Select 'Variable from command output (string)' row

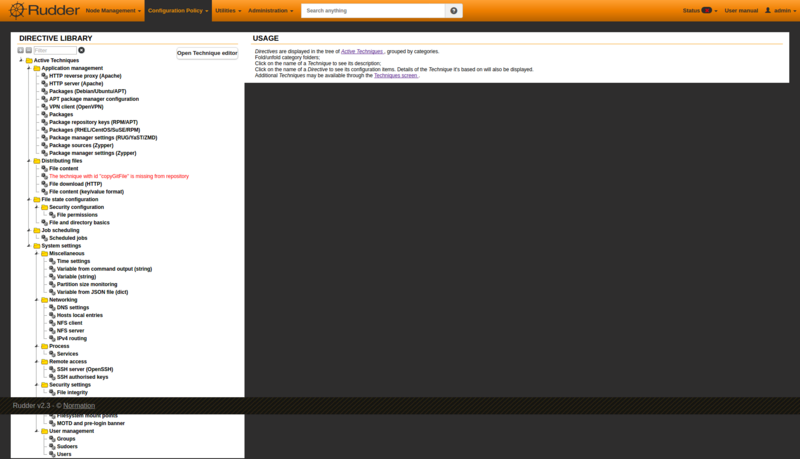coord(105,269)
